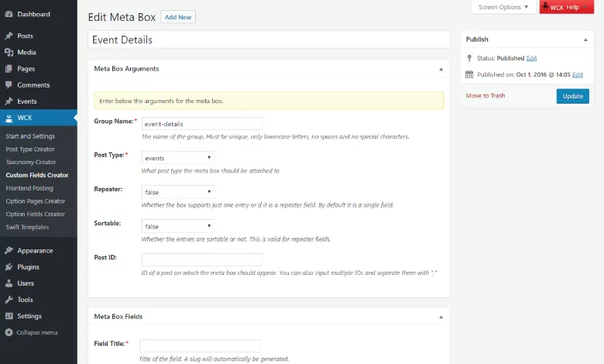Click the blue Update button
604x364 pixels.
click(x=572, y=96)
